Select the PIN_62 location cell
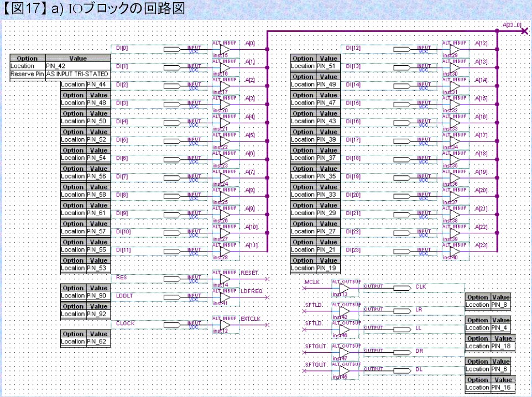 tap(98, 341)
